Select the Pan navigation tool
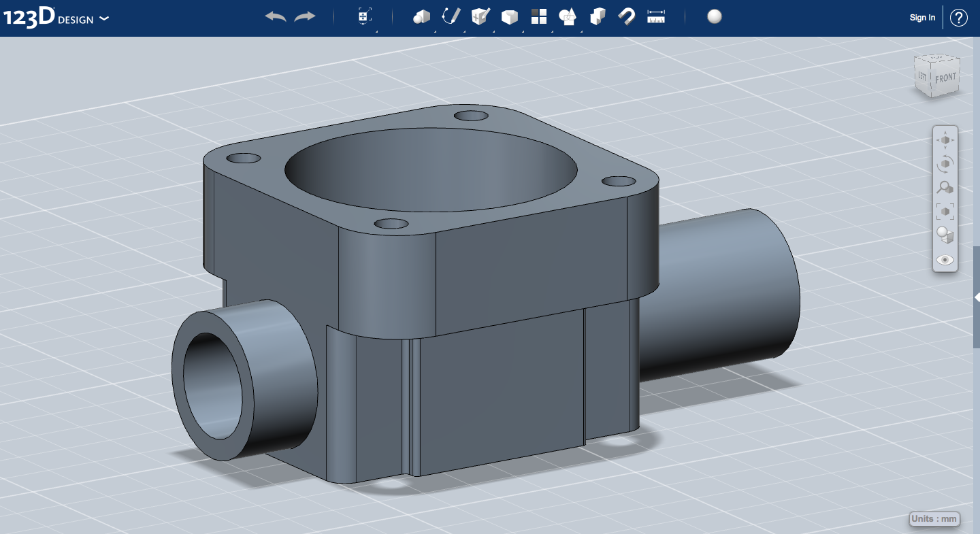Viewport: 980px width, 534px height. tap(945, 139)
